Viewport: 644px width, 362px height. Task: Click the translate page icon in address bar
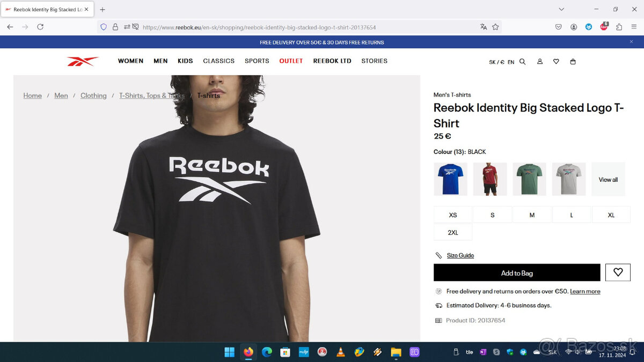point(484,27)
